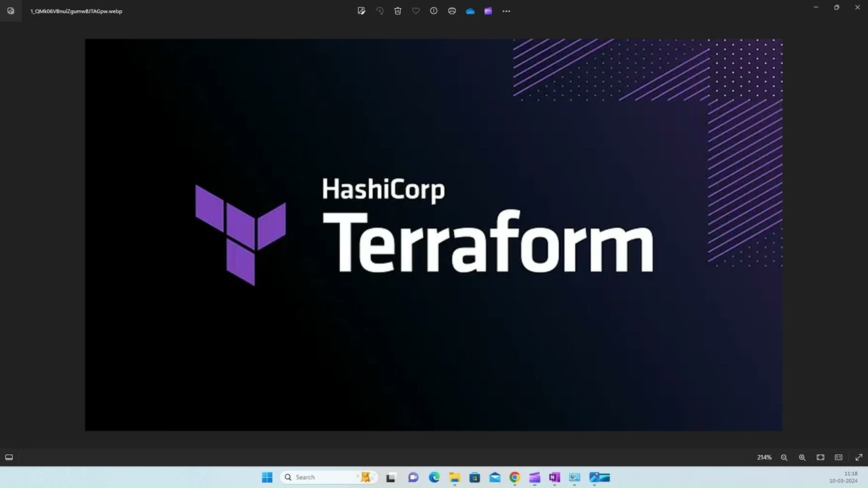Open the Windows Start menu
Image resolution: width=868 pixels, height=488 pixels.
coord(267,477)
